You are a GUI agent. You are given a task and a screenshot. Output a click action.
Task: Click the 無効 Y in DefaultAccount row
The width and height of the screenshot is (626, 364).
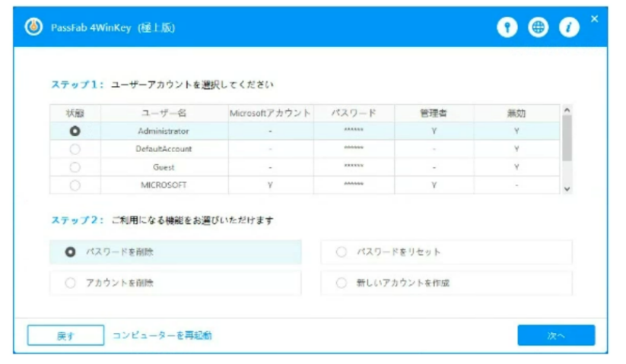coord(516,149)
